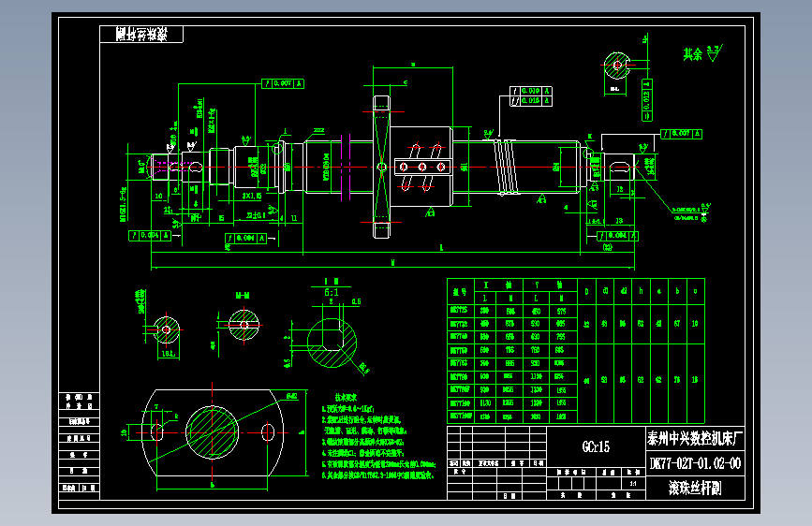Click the M-M section view circle

[x=244, y=325]
